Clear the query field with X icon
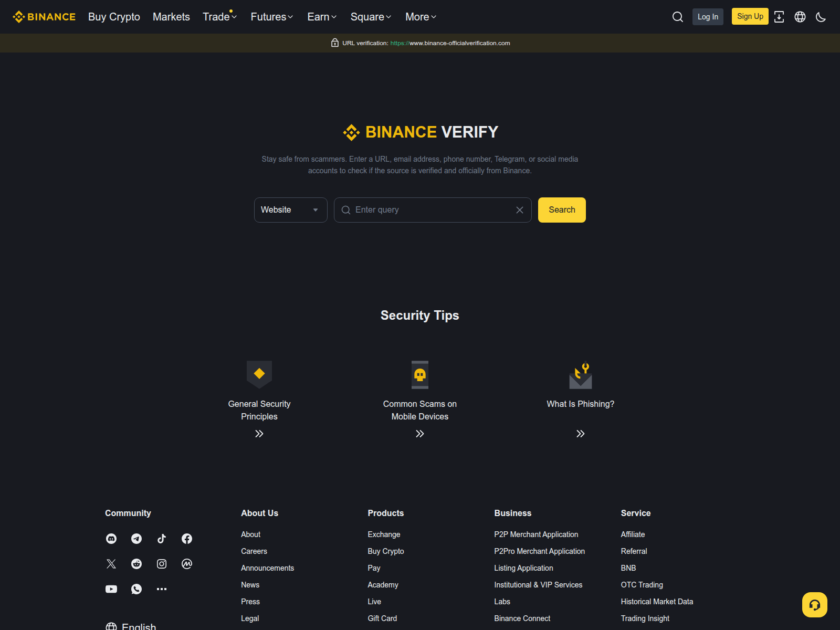The height and width of the screenshot is (630, 840). [520, 210]
